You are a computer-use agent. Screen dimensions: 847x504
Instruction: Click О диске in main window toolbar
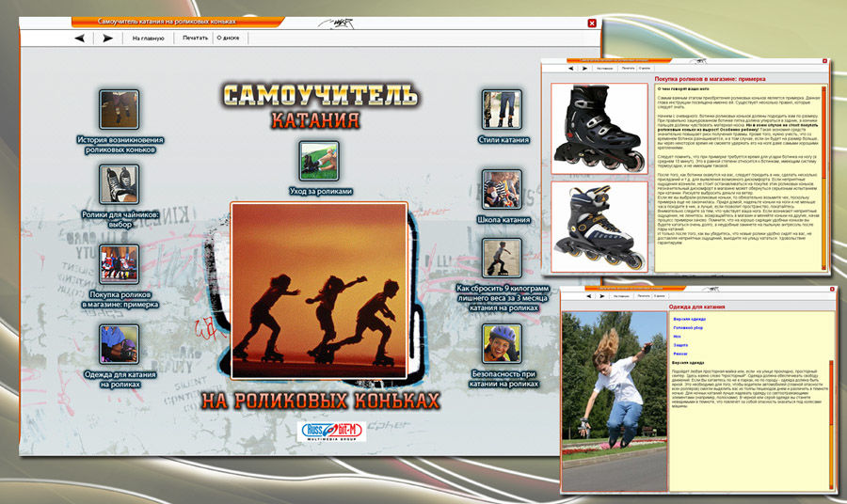coord(228,38)
